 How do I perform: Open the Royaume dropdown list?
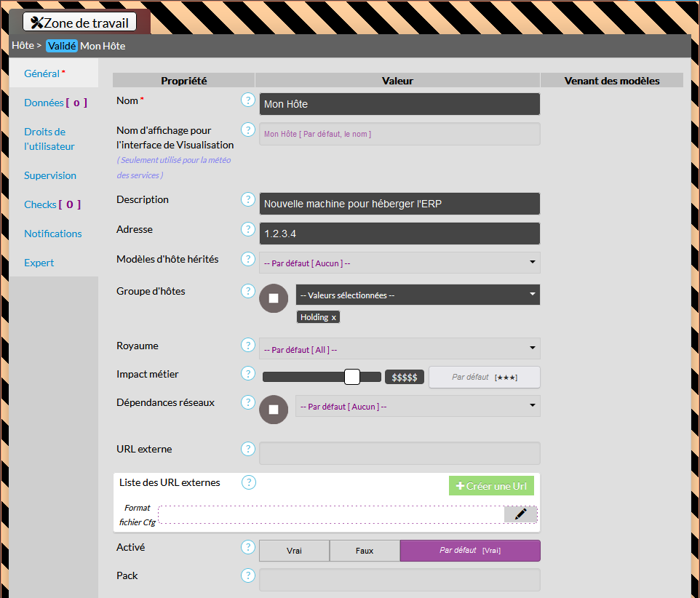point(399,349)
